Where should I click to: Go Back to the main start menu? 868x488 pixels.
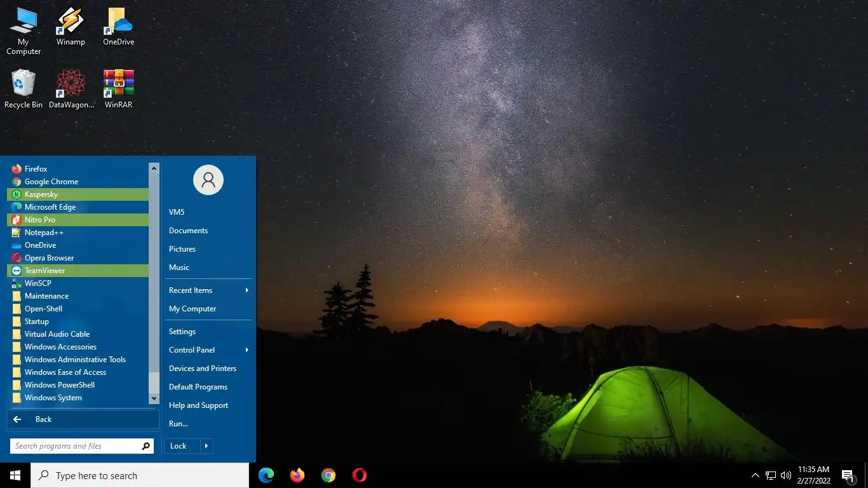[x=83, y=419]
